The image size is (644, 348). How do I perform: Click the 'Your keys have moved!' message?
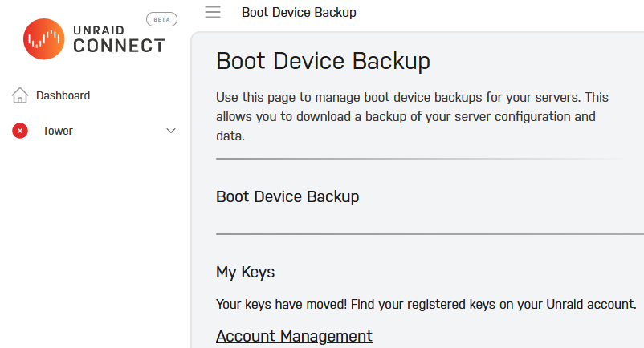click(426, 304)
